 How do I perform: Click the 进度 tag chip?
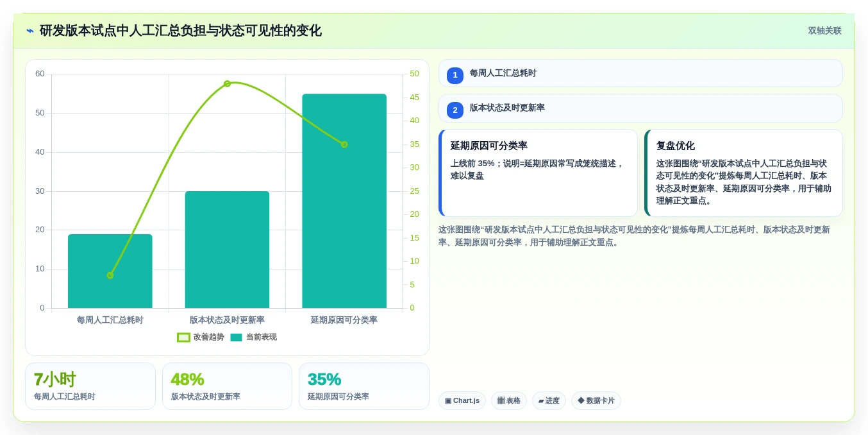pyautogui.click(x=549, y=400)
